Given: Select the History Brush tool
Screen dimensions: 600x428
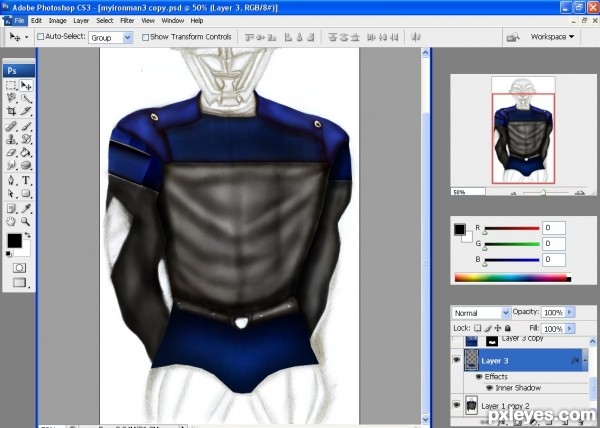Looking at the screenshot, I should pyautogui.click(x=26, y=140).
